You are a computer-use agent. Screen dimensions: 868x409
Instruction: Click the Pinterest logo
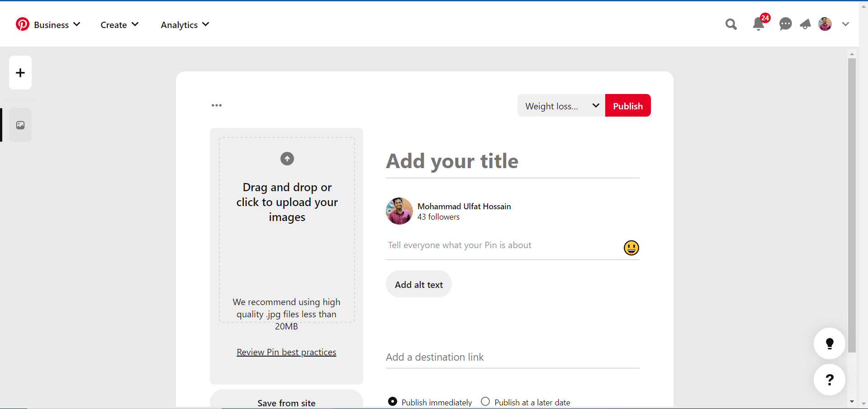click(x=22, y=24)
